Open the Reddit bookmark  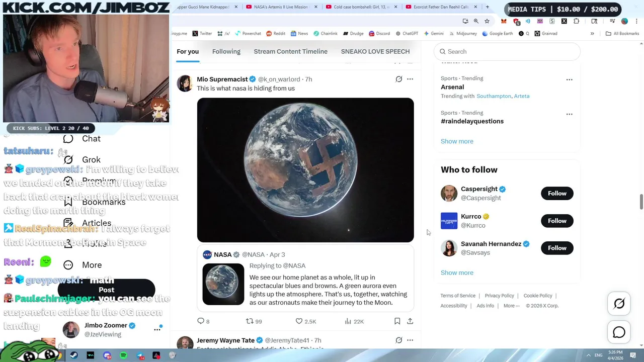[x=276, y=34]
